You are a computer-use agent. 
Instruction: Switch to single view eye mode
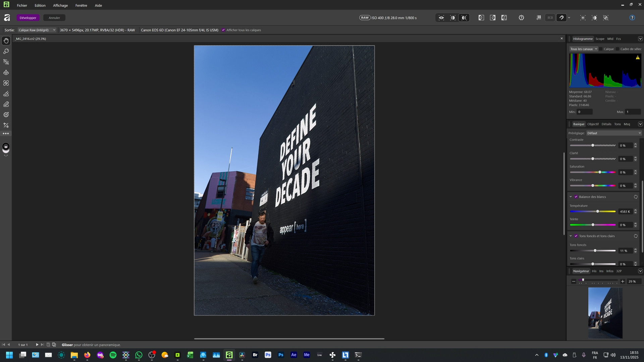(x=441, y=18)
